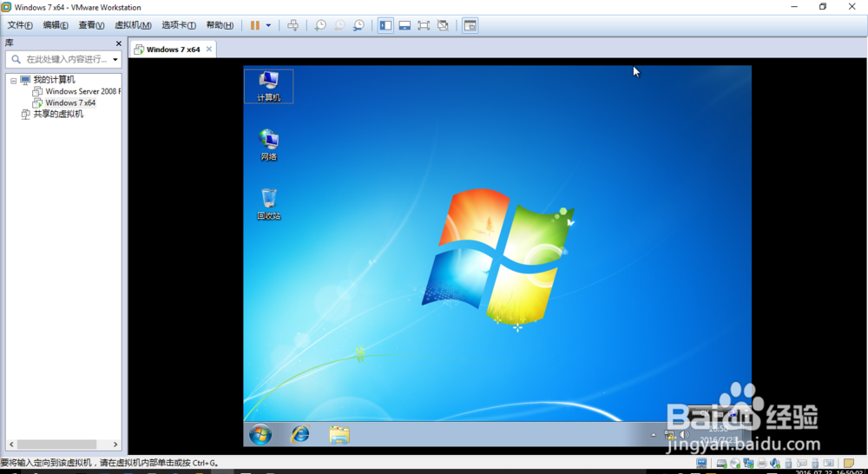This screenshot has width=868, height=474.
Task: Click the library scrollbar left arrow
Action: [11, 444]
